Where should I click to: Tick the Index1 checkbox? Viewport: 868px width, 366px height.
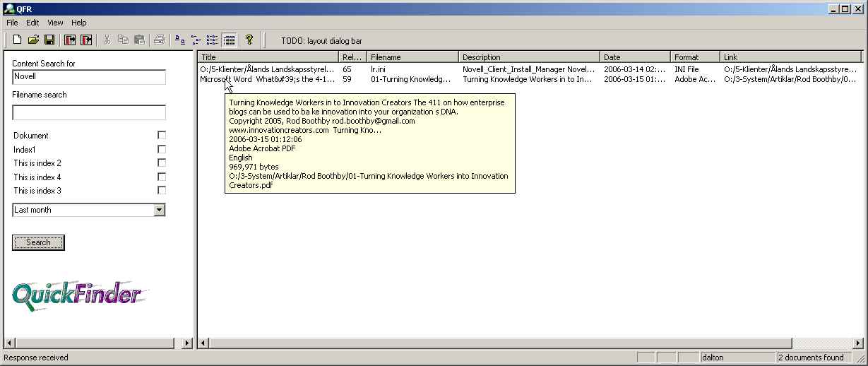point(162,150)
